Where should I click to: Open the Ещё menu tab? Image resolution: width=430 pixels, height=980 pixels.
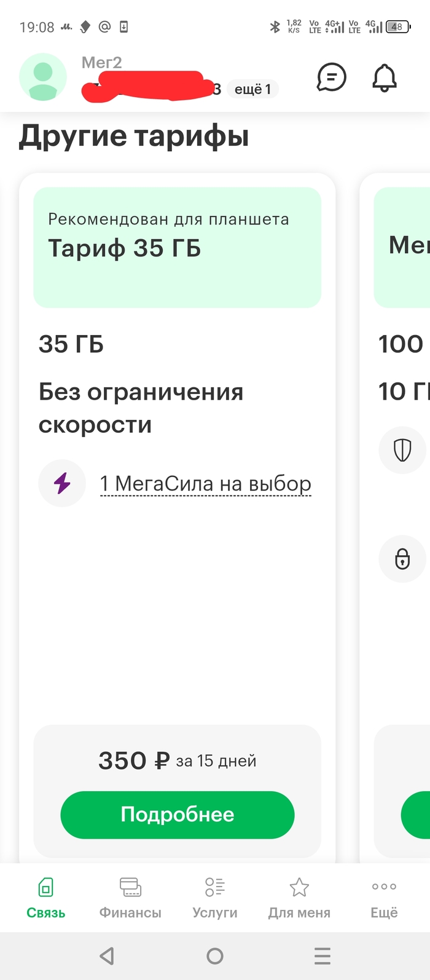point(384,897)
